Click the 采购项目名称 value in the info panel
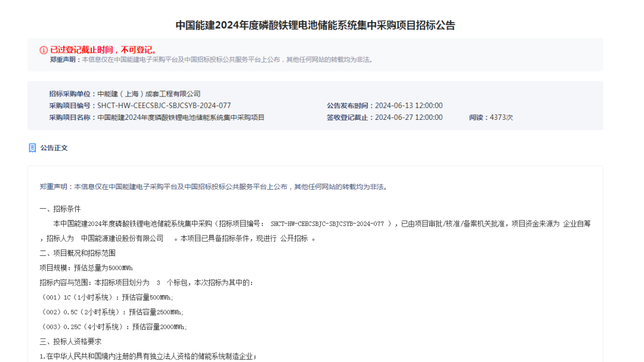 [181, 117]
